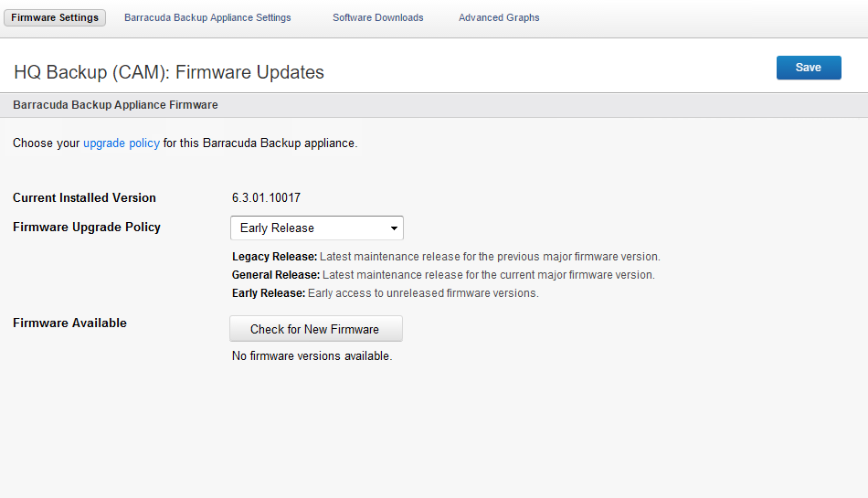The height and width of the screenshot is (498, 868).
Task: Go to the Software Downloads tab
Action: tap(378, 17)
